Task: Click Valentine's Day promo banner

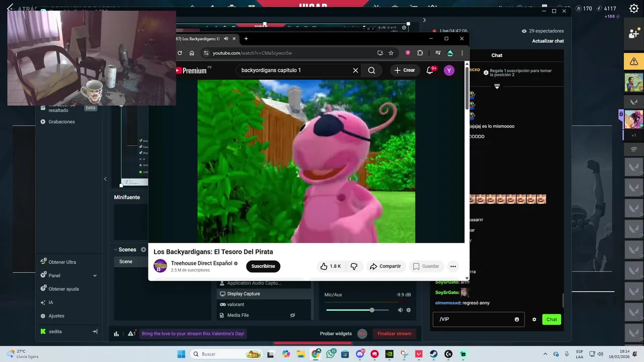Action: (x=193, y=333)
